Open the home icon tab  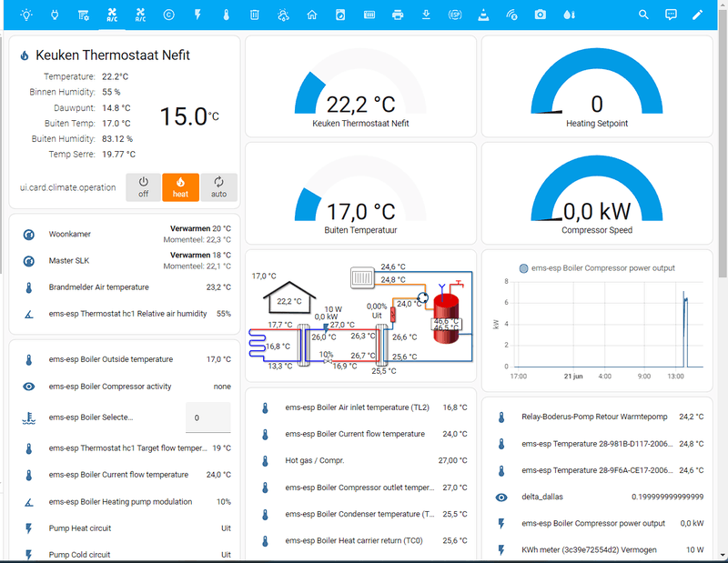[x=312, y=15]
